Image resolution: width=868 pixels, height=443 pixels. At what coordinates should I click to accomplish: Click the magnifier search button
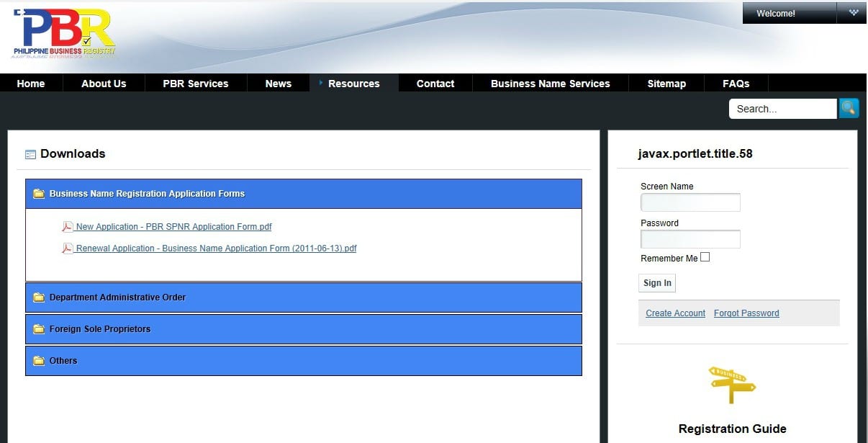(x=849, y=108)
